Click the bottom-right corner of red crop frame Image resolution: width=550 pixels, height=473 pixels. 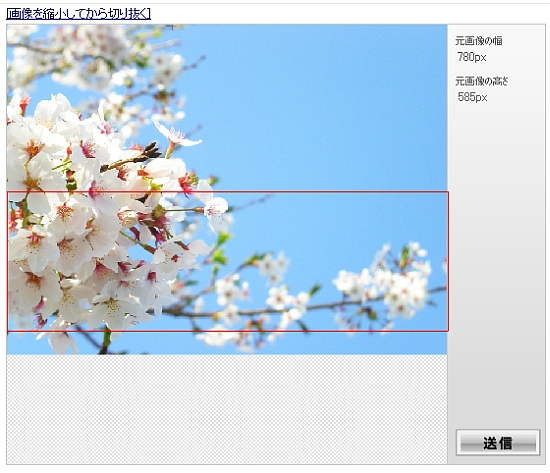click(448, 331)
